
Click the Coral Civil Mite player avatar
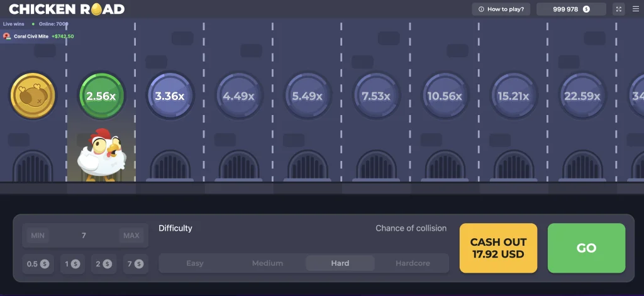click(6, 36)
